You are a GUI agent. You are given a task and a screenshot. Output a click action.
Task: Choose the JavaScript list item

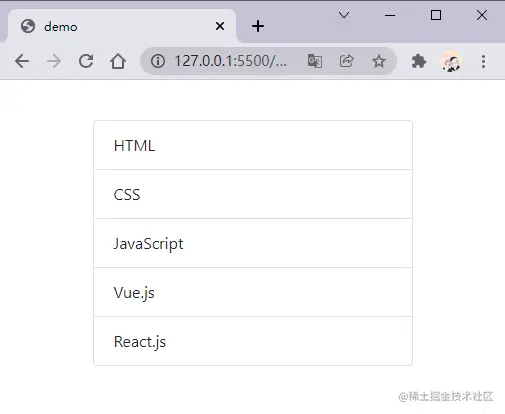coord(253,243)
